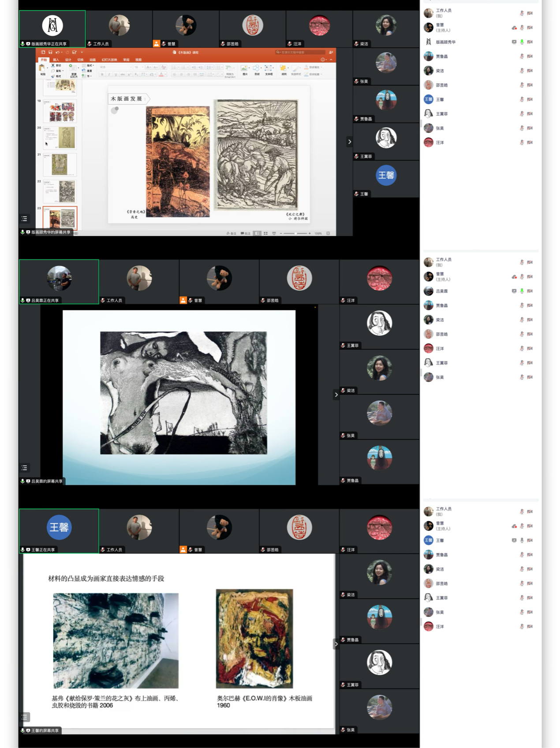
Task: Open the 插入 tab in PowerPoint ribbon
Action: coord(56,60)
